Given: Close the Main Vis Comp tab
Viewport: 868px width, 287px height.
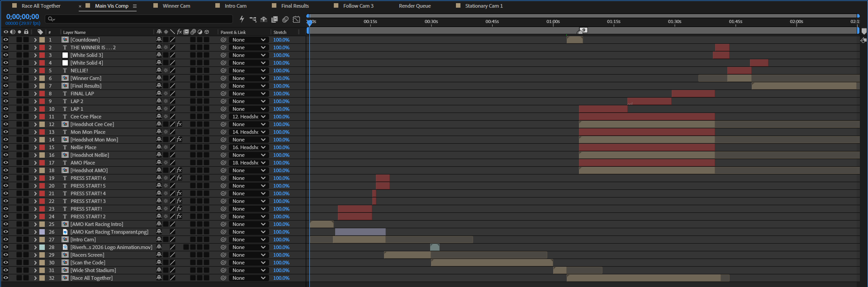Looking at the screenshot, I should pyautogui.click(x=80, y=6).
